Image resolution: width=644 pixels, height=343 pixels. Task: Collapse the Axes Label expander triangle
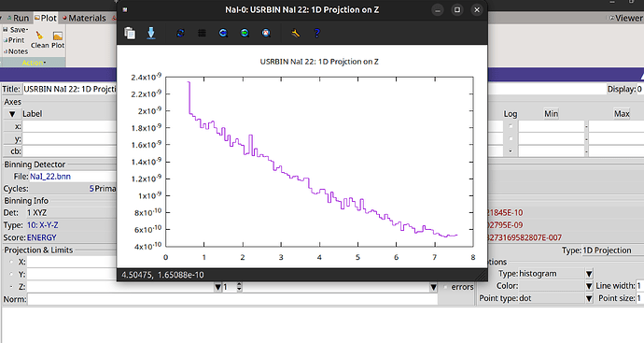[12, 114]
